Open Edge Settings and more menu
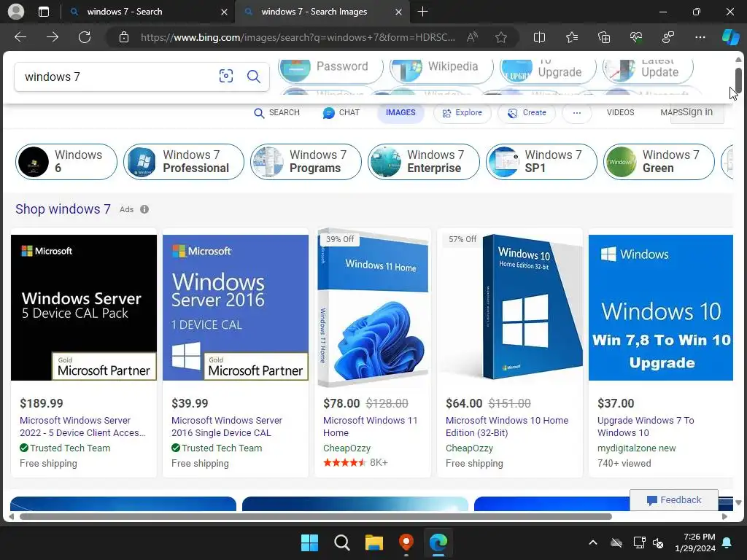The image size is (747, 560). click(x=700, y=37)
